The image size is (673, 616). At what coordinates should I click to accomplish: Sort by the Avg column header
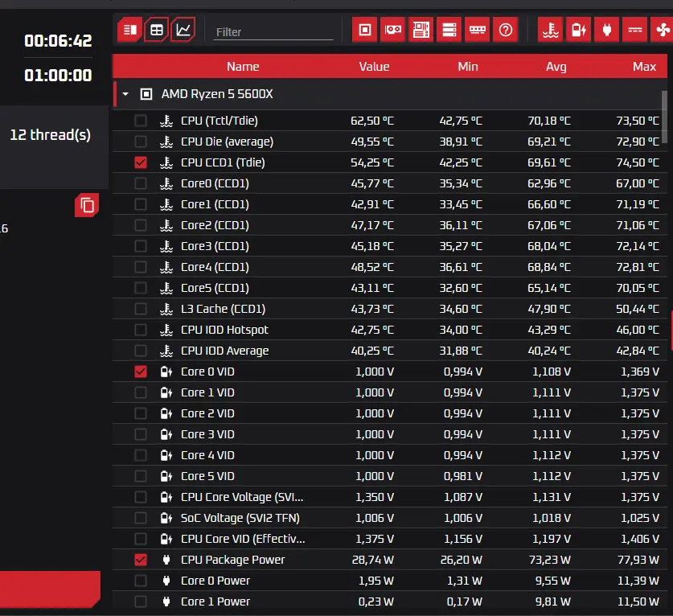pyautogui.click(x=556, y=67)
